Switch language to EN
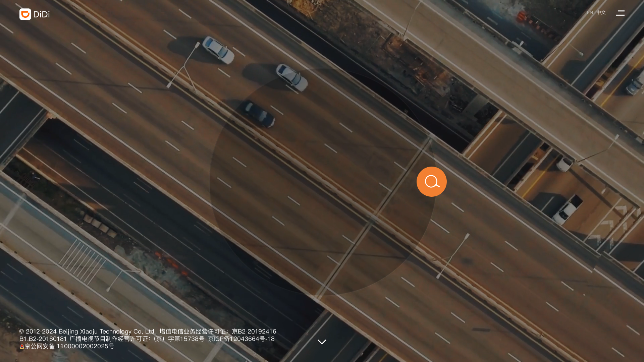The image size is (644, 362). 590,12
